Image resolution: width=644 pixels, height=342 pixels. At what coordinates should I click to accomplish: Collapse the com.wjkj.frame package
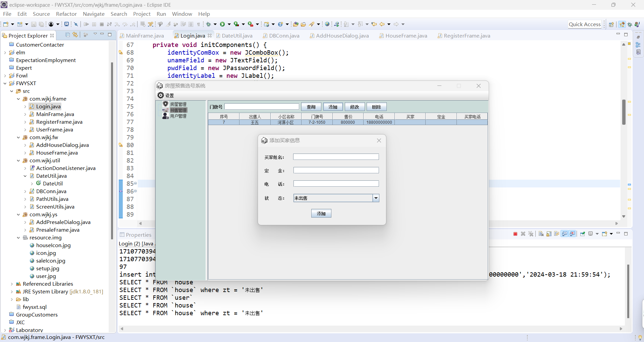click(18, 99)
